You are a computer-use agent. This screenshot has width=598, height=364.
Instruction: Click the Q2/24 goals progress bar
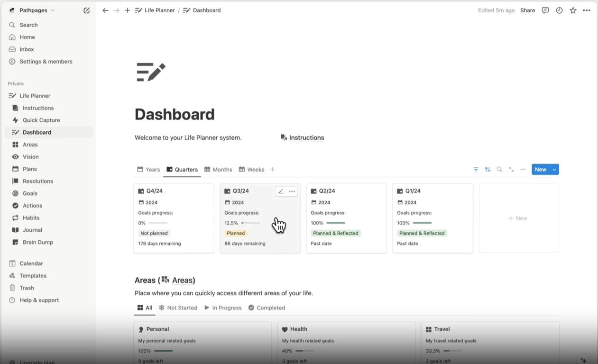(x=336, y=223)
